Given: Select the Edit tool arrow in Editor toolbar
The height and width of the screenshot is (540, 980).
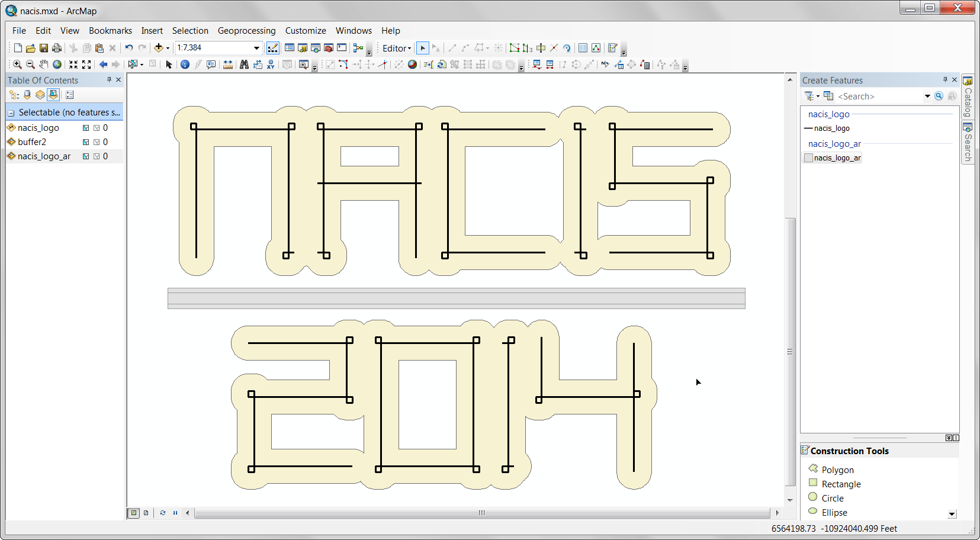Looking at the screenshot, I should coord(422,48).
